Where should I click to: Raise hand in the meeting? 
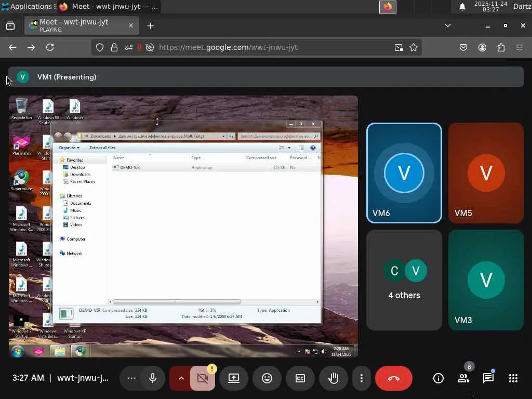pyautogui.click(x=334, y=378)
